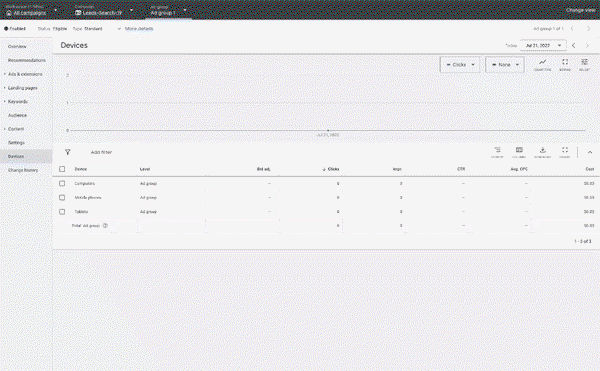The width and height of the screenshot is (600, 371).
Task: Open the None metric dropdown
Action: click(505, 65)
